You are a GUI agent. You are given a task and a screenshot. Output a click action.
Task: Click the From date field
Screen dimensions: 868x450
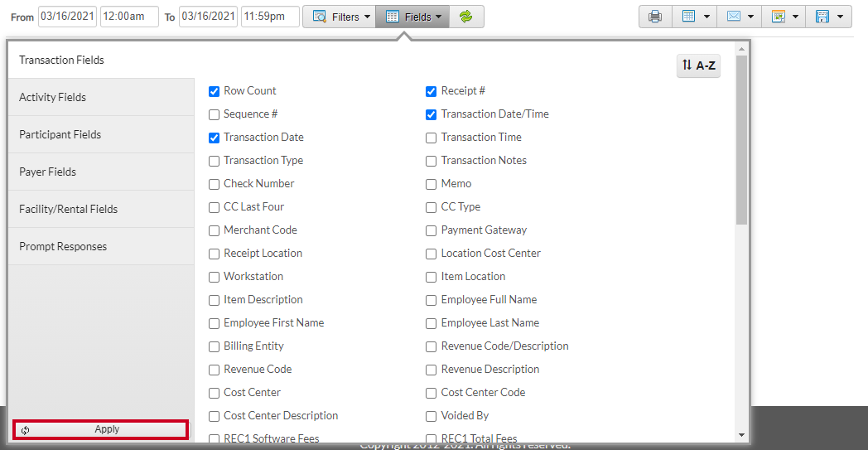68,17
